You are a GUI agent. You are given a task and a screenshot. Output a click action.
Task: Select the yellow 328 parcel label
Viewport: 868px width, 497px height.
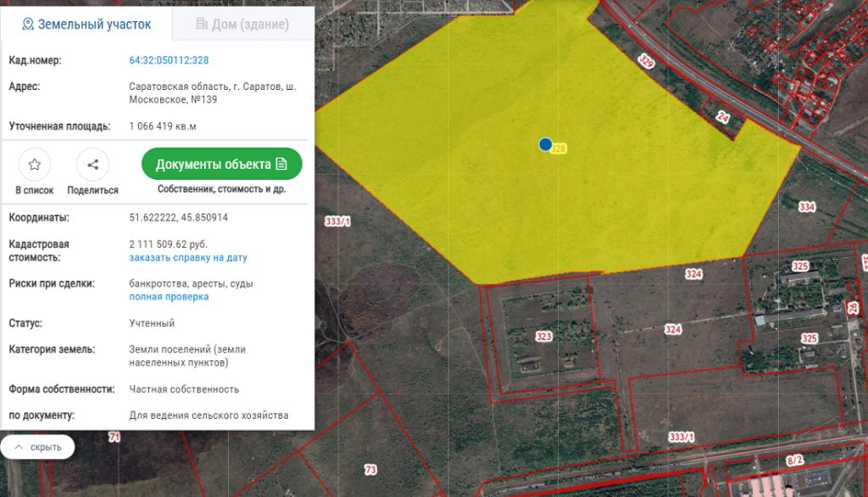[559, 148]
